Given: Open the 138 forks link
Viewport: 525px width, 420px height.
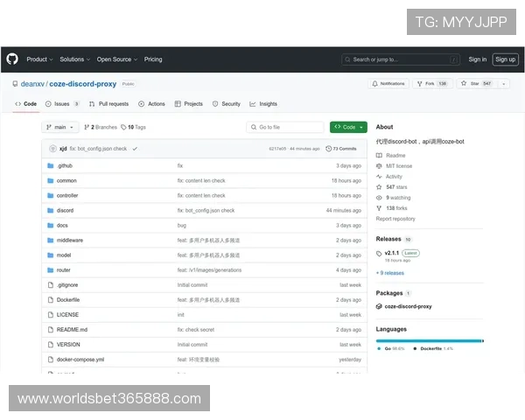Looking at the screenshot, I should click(x=392, y=208).
